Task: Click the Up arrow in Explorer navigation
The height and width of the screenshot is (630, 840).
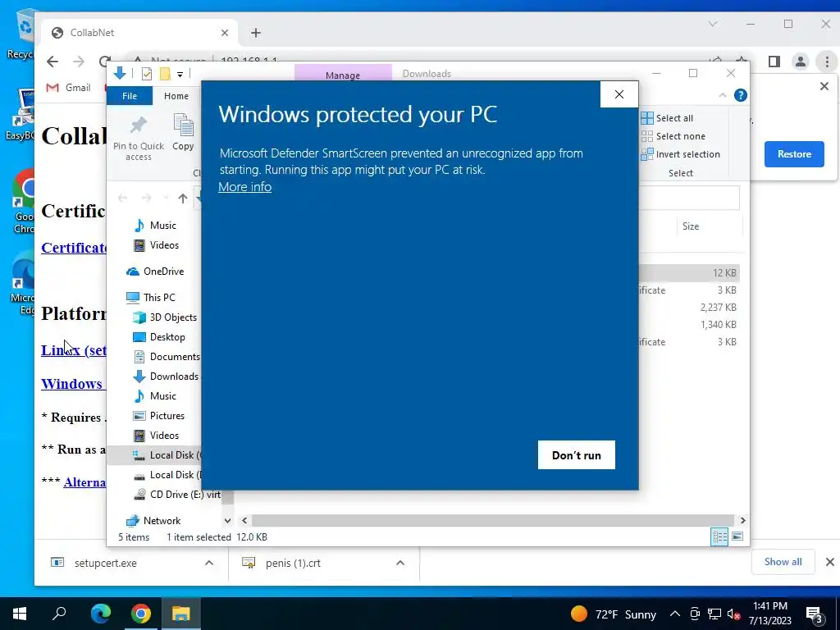Action: click(x=183, y=199)
